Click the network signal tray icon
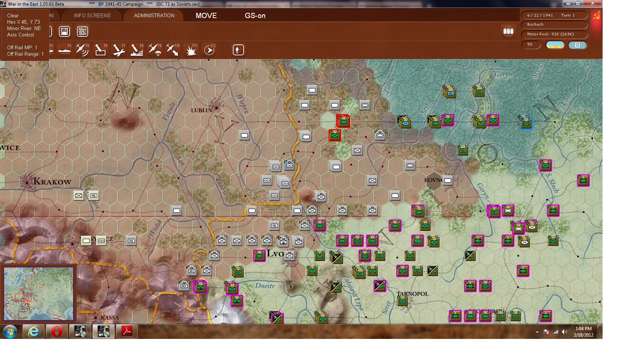This screenshot has width=644, height=363. pos(555,332)
